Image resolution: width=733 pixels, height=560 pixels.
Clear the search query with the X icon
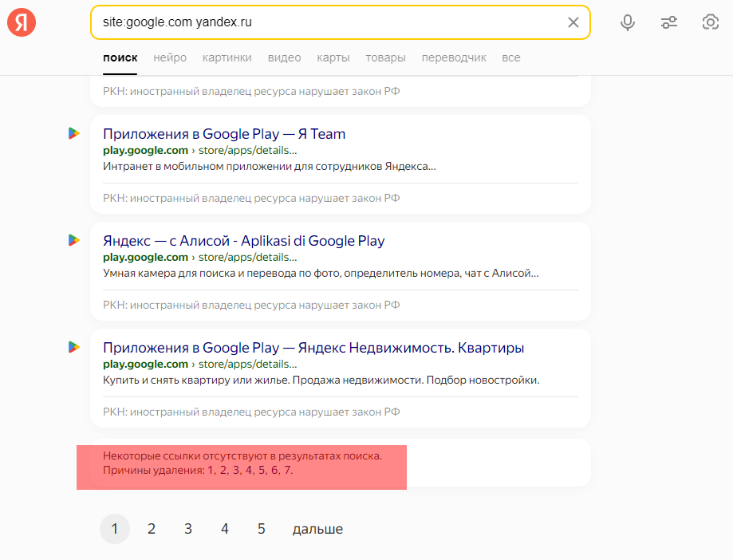coord(573,22)
